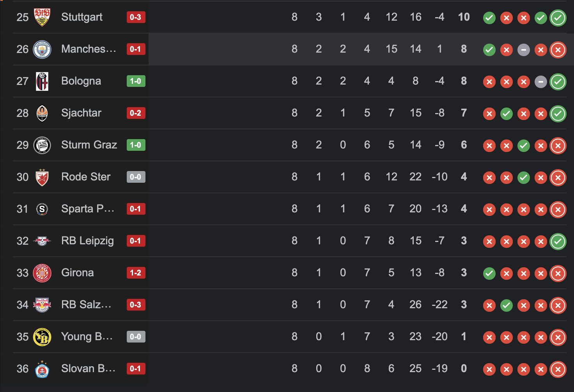Open the Sjachtar team page
This screenshot has height=392, width=574.
tap(81, 113)
